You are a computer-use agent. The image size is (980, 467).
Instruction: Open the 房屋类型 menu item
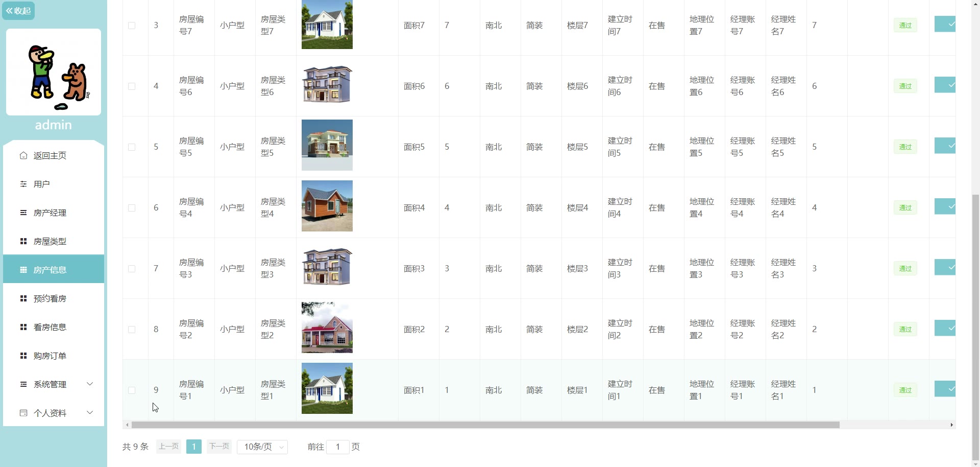54,241
